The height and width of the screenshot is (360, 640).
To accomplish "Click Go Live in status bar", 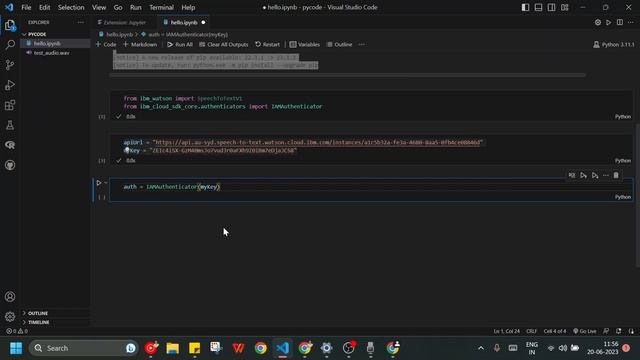I will (x=584, y=331).
